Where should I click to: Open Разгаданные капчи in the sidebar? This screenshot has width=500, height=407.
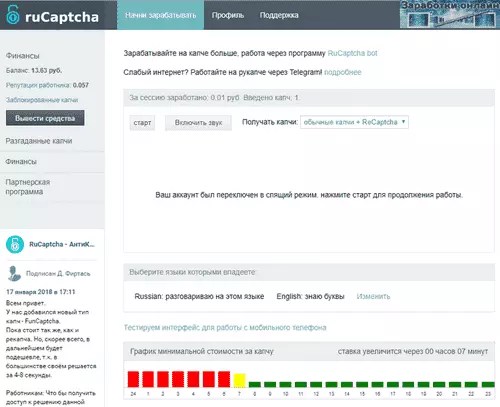39,141
